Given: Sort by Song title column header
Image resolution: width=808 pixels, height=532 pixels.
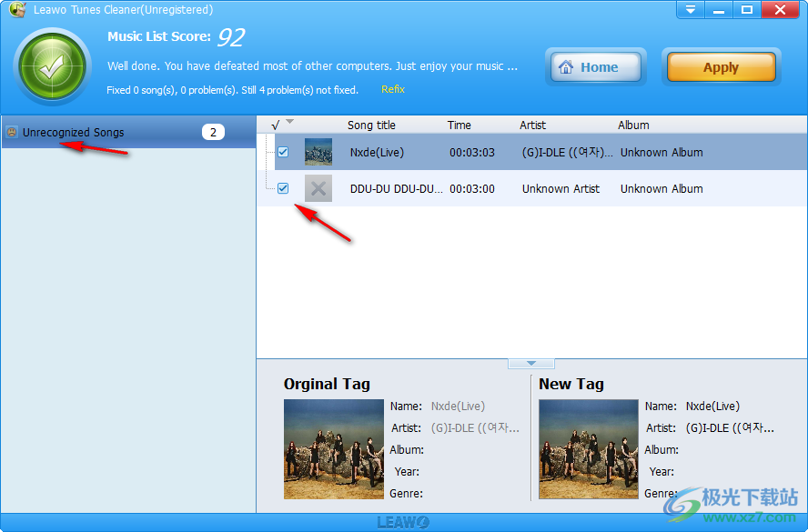Looking at the screenshot, I should click(371, 125).
